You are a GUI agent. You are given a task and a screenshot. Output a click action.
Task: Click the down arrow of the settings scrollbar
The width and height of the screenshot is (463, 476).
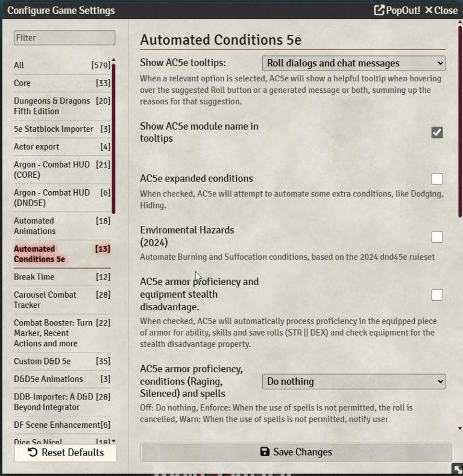point(460,428)
